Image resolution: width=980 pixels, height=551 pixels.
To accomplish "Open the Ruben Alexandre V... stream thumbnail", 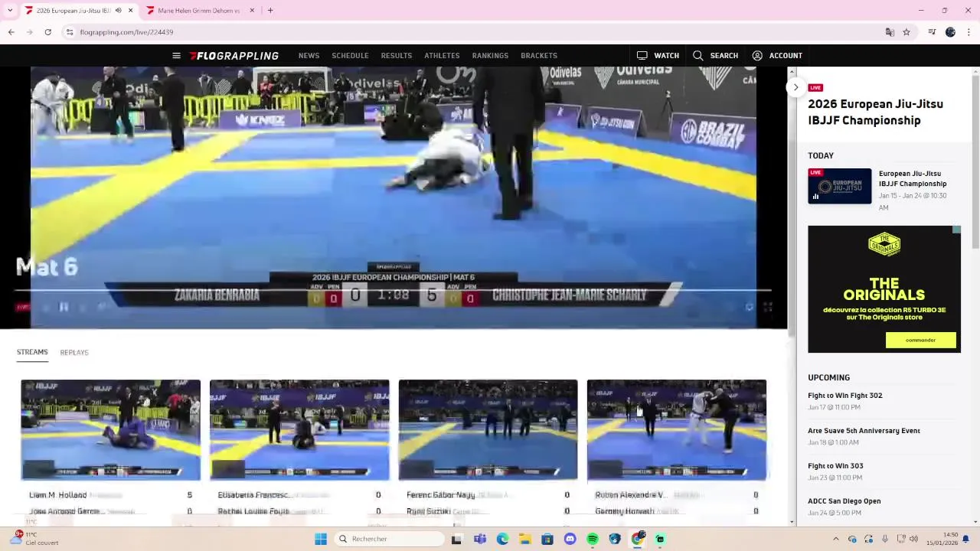I will point(677,430).
